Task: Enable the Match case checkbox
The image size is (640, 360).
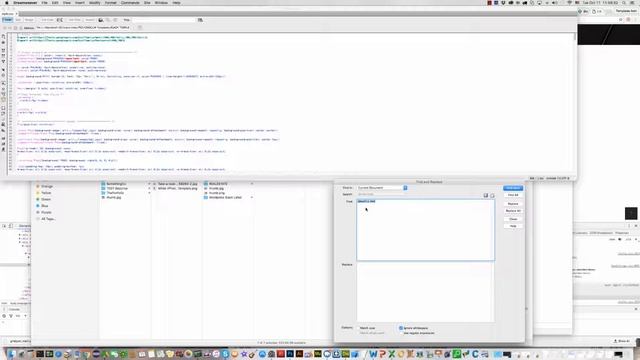Action: pyautogui.click(x=359, y=328)
